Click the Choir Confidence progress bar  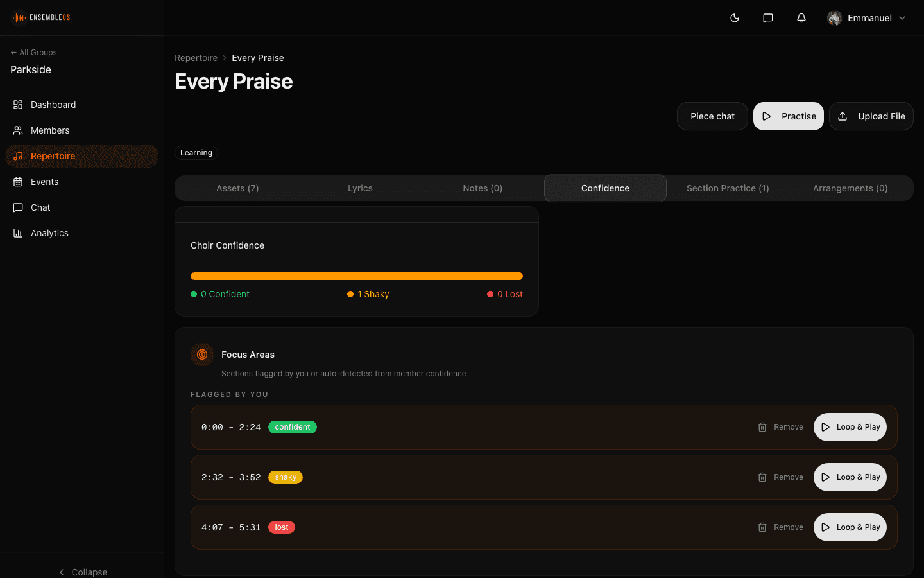point(356,276)
